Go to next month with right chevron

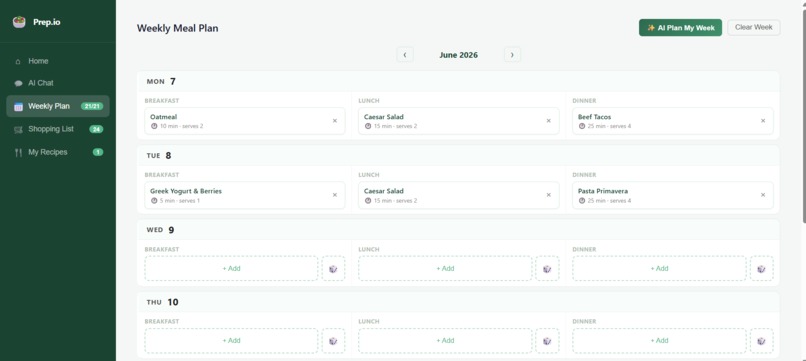tap(512, 55)
